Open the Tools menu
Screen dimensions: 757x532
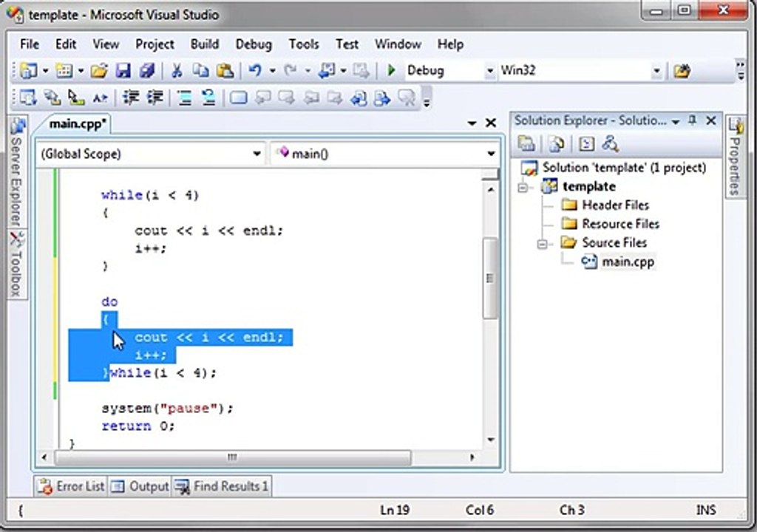[304, 44]
